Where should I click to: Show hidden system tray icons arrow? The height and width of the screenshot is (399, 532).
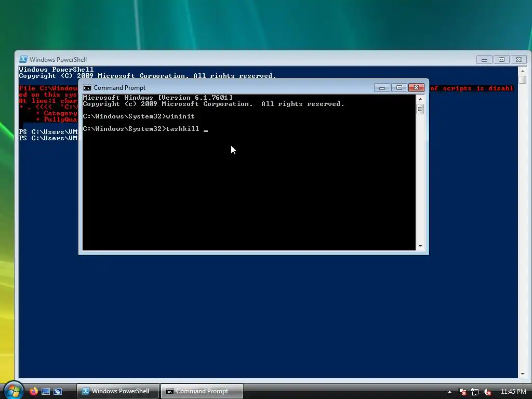pos(449,392)
